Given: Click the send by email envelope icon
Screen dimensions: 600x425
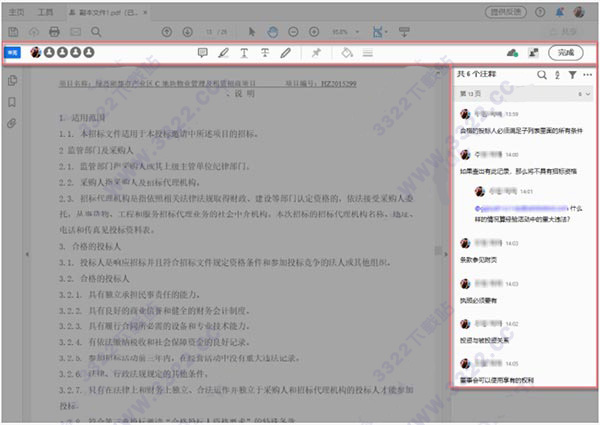Looking at the screenshot, I should tap(75, 32).
